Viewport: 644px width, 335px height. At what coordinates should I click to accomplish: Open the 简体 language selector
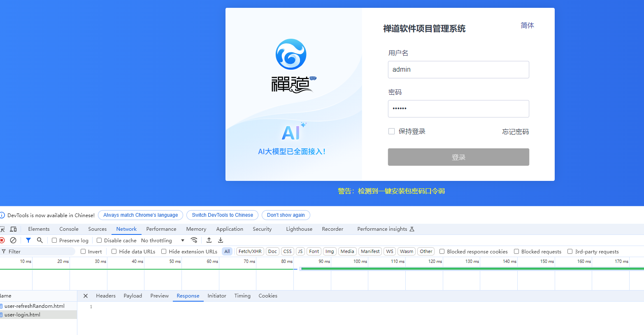click(527, 26)
